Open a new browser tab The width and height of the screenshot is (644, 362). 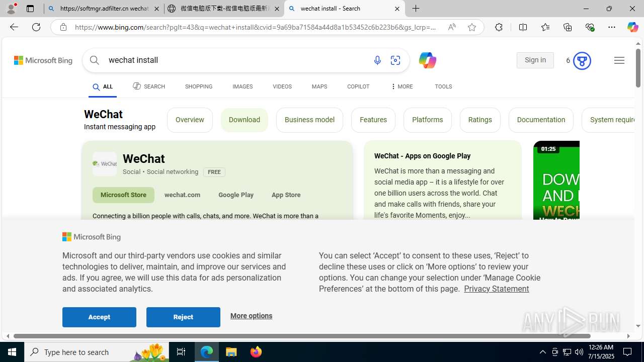[x=416, y=9]
